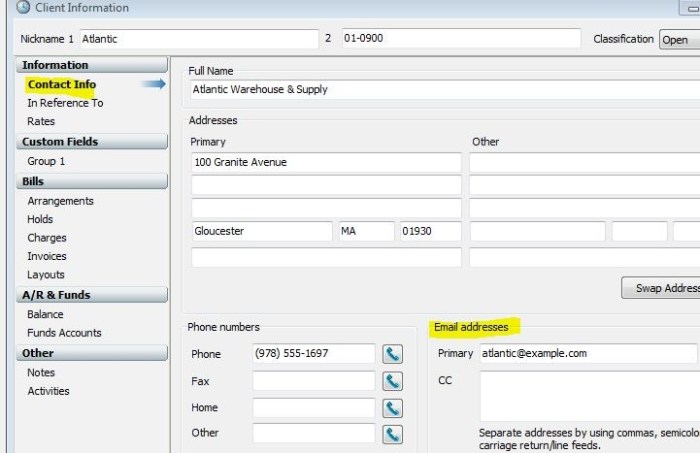The image size is (700, 453).
Task: Click the 100 Granite Avenue address field
Action: point(326,162)
